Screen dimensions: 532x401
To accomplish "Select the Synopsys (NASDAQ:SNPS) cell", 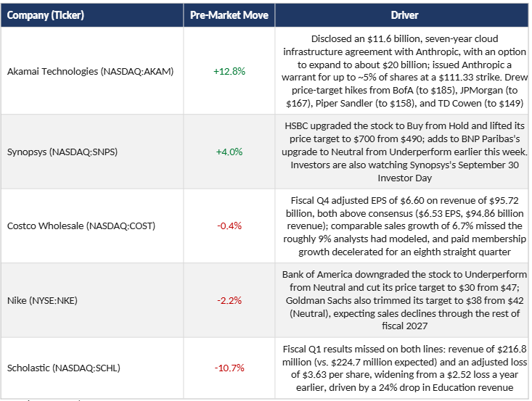I will pos(92,152).
